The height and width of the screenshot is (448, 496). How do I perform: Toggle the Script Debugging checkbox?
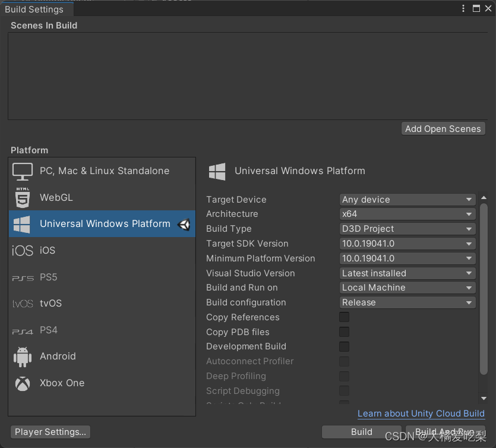[344, 391]
